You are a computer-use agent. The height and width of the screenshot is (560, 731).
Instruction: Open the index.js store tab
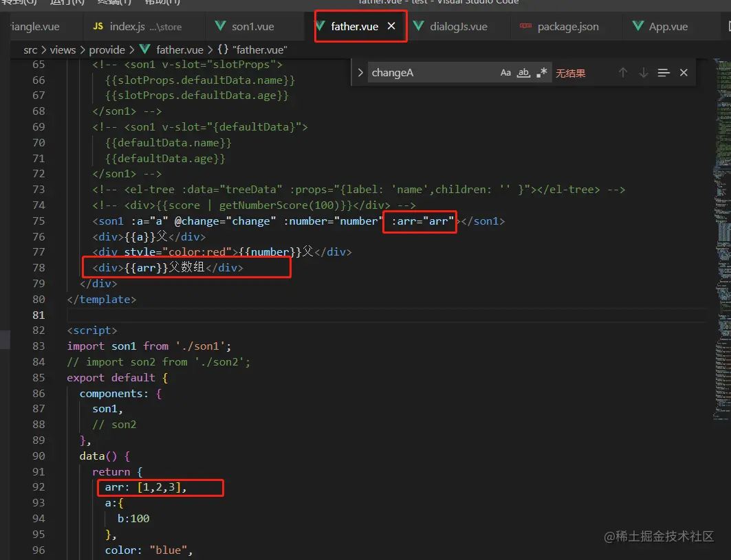pyautogui.click(x=144, y=27)
